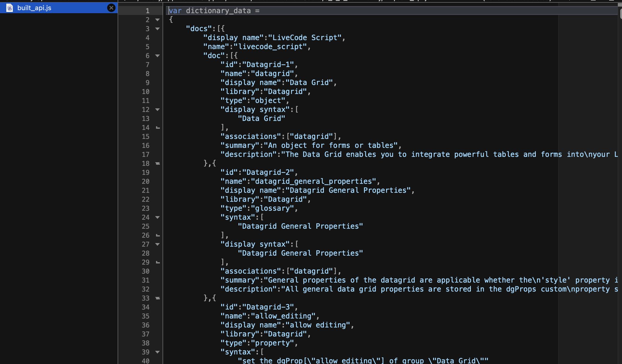This screenshot has height=364, width=622.
Task: Fold the "syntax" block at line 39
Action: [157, 352]
